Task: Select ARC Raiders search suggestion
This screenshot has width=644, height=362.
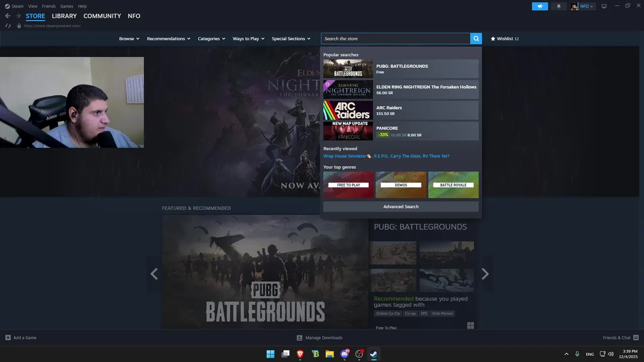Action: pyautogui.click(x=401, y=110)
